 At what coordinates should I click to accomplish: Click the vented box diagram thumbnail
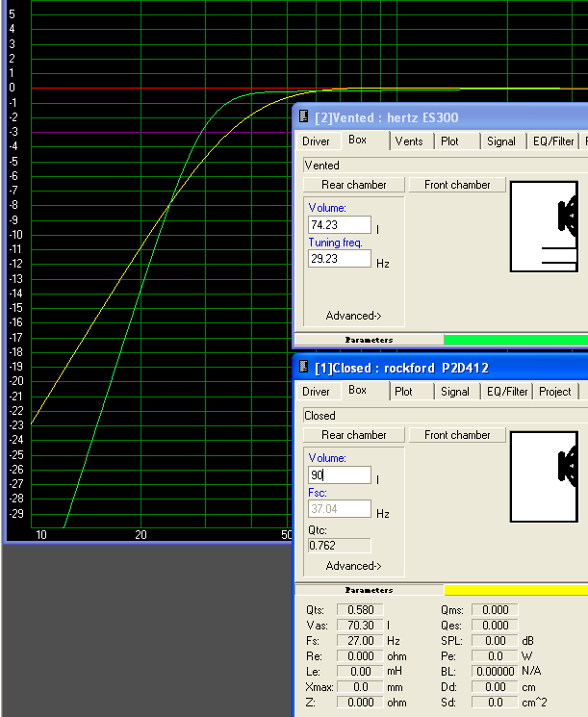[544, 227]
